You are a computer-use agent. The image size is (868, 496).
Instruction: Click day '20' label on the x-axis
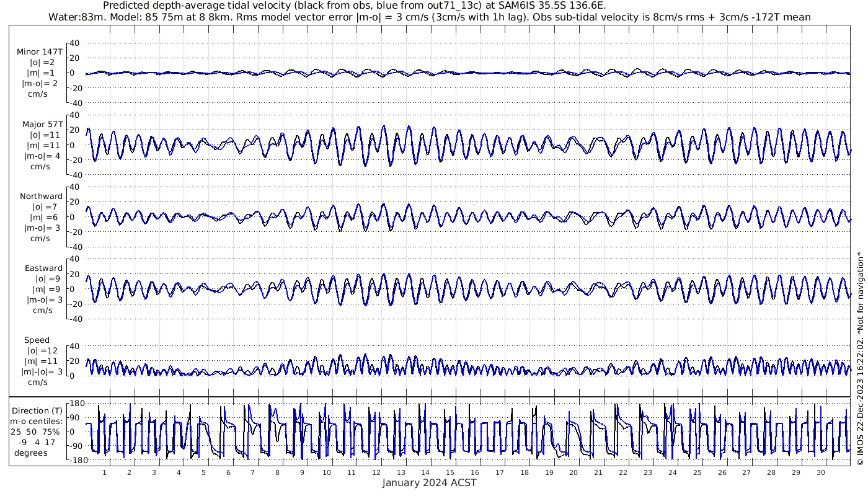(573, 472)
